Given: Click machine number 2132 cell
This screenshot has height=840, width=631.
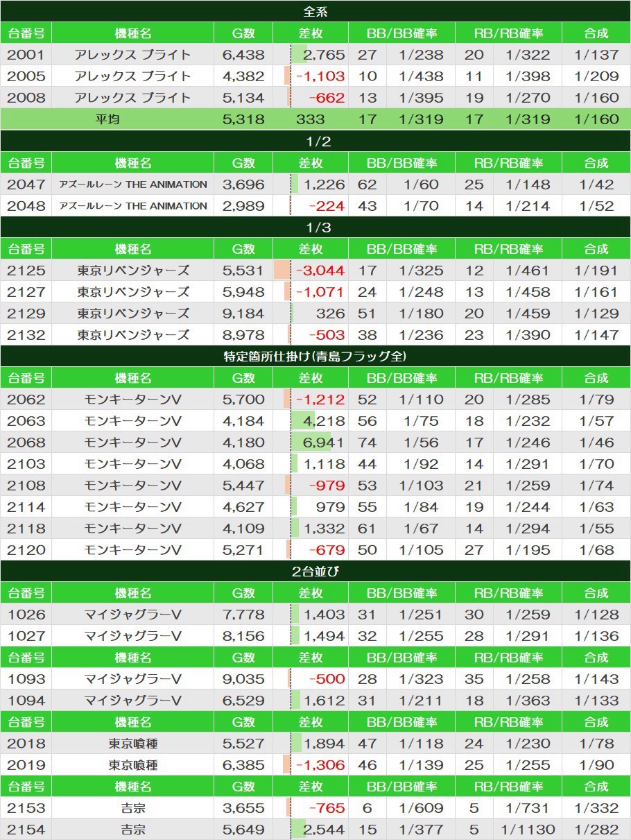Looking at the screenshot, I should click(26, 334).
